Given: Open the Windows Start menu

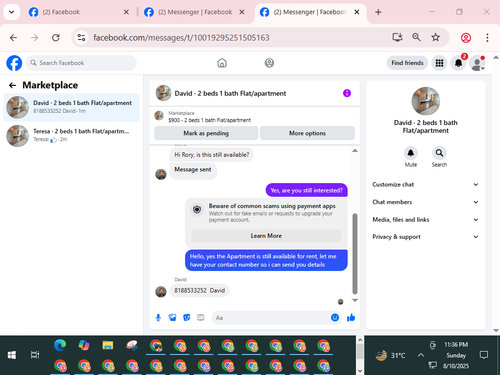Looking at the screenshot, I should [x=12, y=355].
